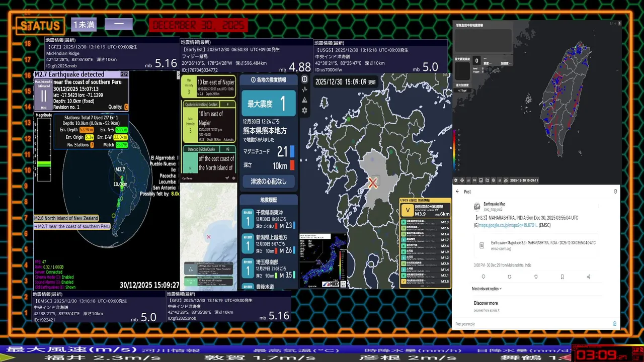Viewport: 644px width, 362px height.
Task: Click red bar beside 深さ 10km
Action: 292,165
